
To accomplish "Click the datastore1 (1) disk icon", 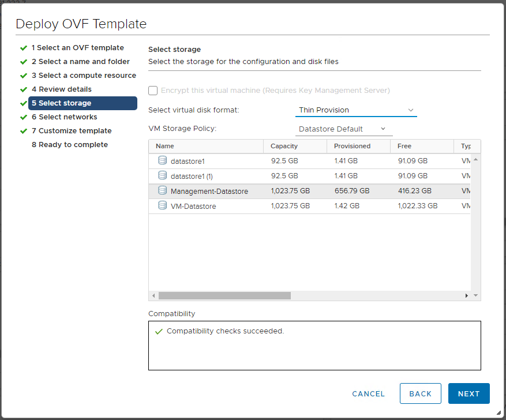I will tap(162, 175).
